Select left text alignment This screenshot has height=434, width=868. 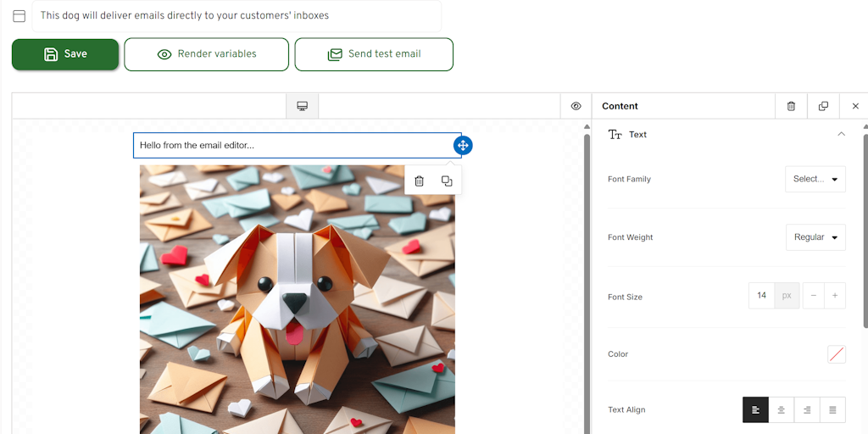(755, 409)
